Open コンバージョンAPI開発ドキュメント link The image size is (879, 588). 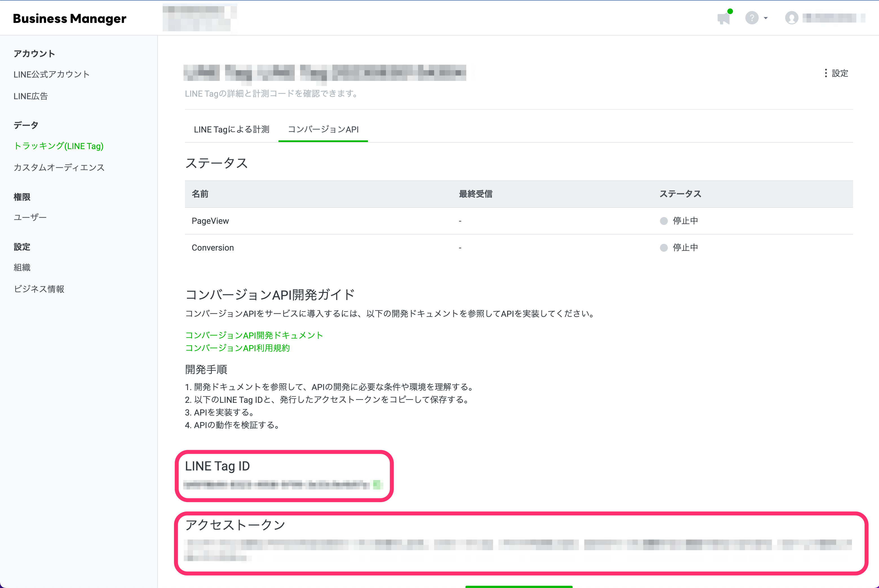pos(254,335)
